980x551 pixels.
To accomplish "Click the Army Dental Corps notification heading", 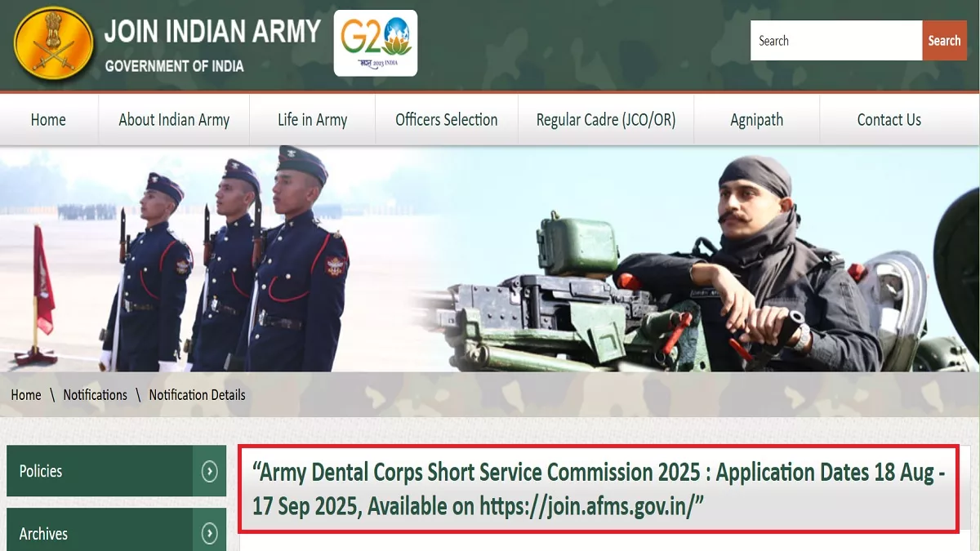I will [598, 490].
